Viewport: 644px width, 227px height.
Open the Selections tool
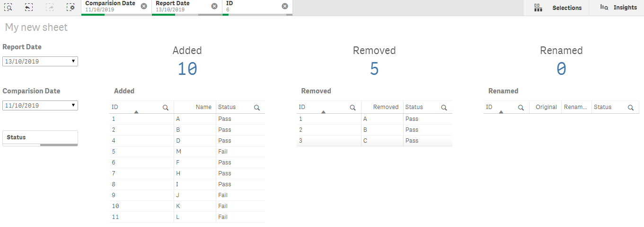pyautogui.click(x=558, y=8)
